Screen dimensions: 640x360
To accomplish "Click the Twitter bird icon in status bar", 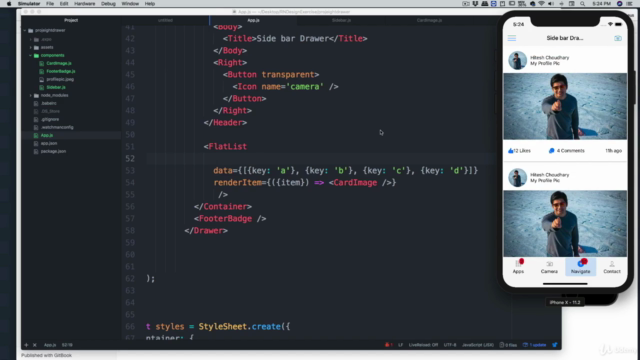I will (555, 345).
